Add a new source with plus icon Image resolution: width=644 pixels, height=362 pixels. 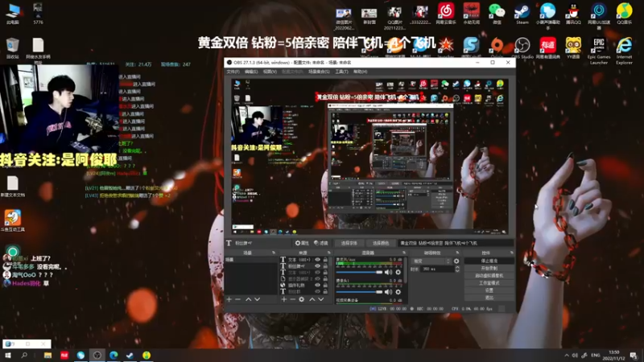point(284,299)
